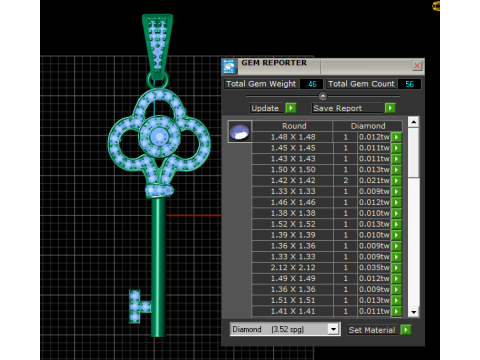Click the Round column header
The image size is (480, 360).
292,126
